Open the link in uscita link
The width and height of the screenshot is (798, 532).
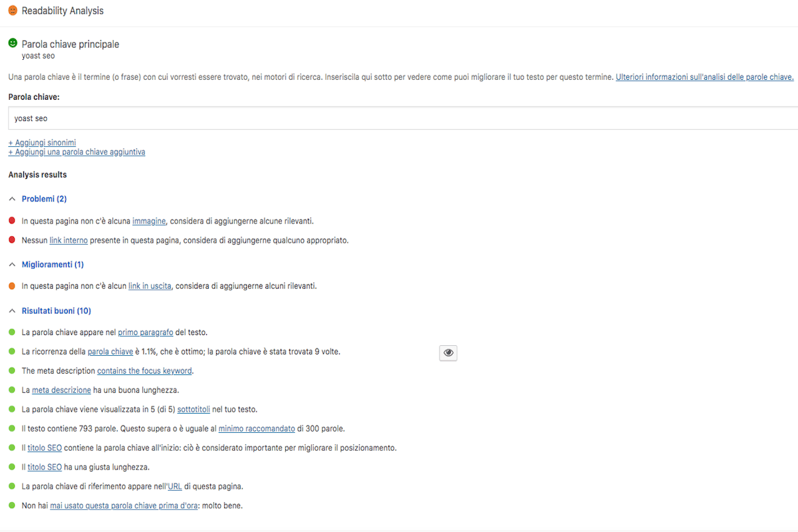point(150,286)
